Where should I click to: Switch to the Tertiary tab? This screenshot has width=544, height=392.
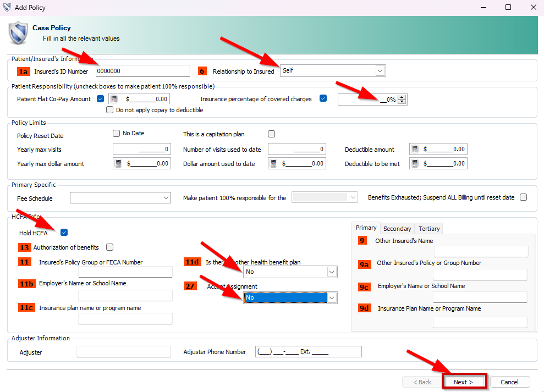pyautogui.click(x=428, y=229)
